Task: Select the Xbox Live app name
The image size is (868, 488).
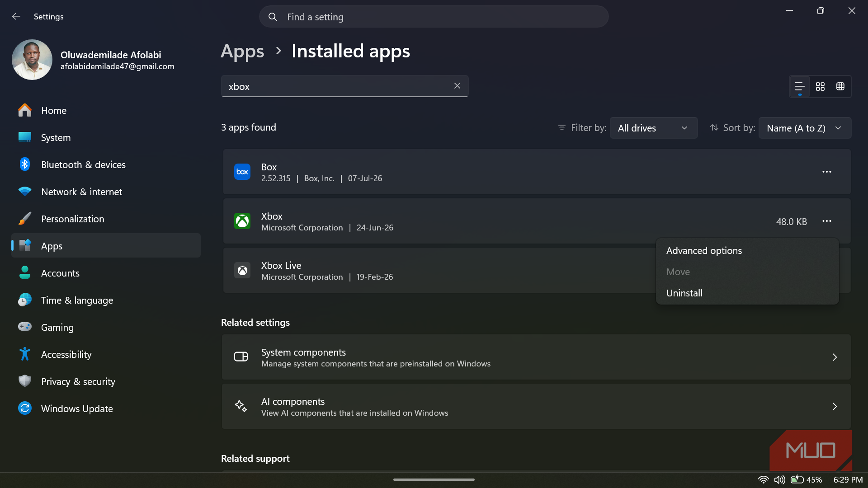Action: 281,265
